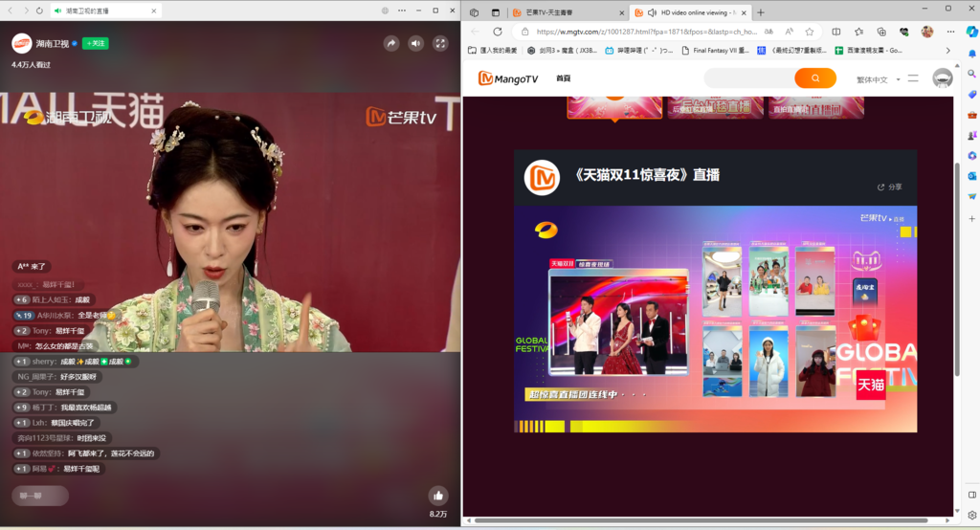View site information lock icon
Viewport: 980px width, 530px height.
tap(525, 32)
